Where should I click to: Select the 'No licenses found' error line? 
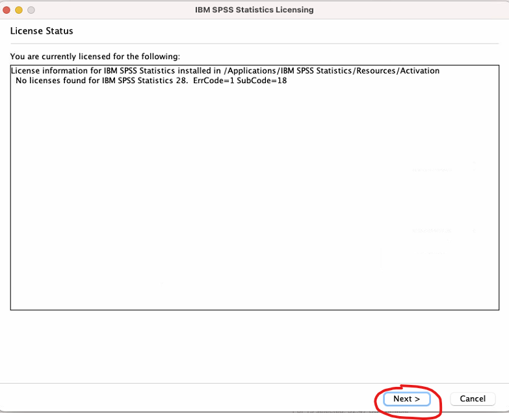click(151, 81)
